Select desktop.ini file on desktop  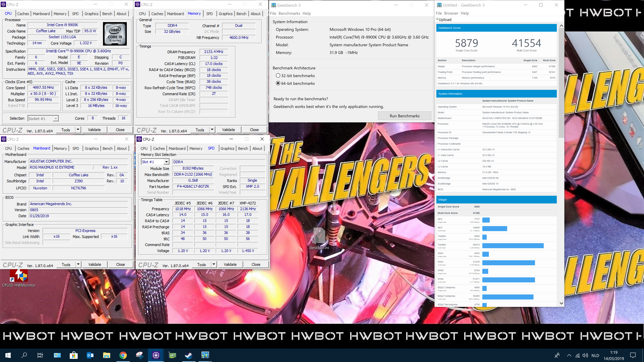pyautogui.click(x=319, y=239)
